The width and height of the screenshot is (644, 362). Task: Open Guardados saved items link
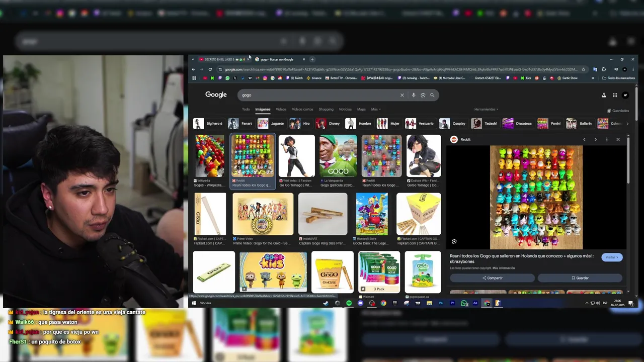[618, 111]
